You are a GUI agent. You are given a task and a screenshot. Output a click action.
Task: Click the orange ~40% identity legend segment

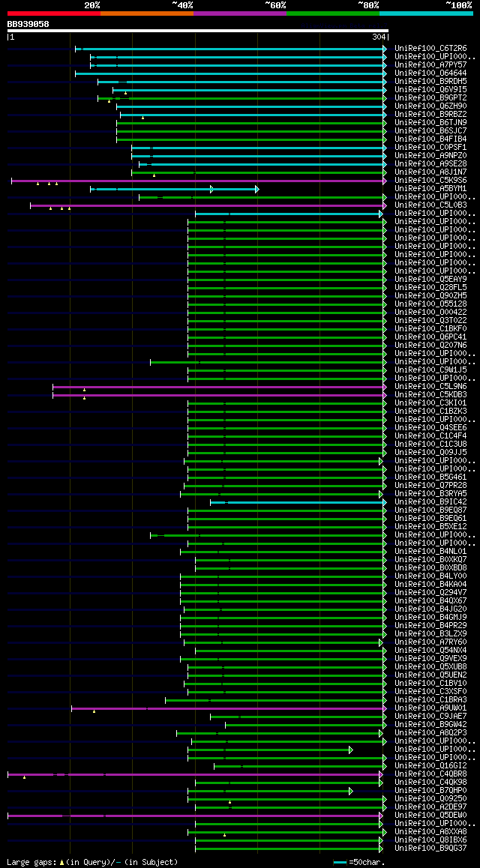(x=147, y=13)
